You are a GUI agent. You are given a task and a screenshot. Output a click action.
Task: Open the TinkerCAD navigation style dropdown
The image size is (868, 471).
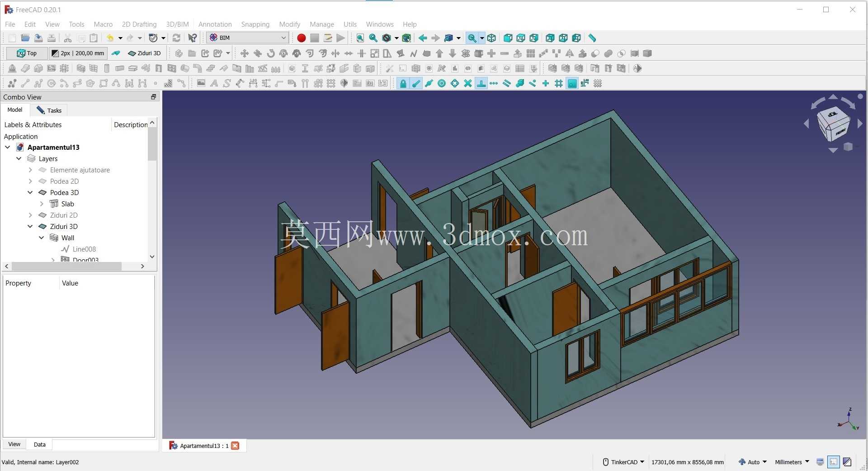pyautogui.click(x=623, y=462)
